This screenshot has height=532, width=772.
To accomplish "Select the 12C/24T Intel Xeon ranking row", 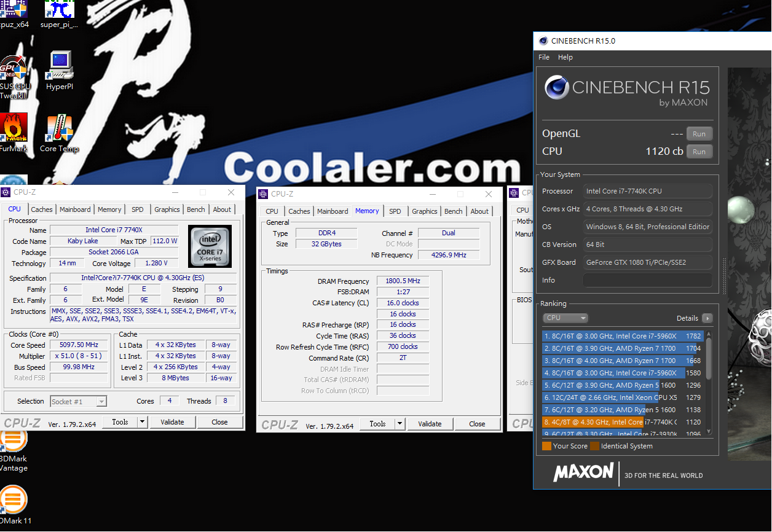I will click(x=622, y=397).
